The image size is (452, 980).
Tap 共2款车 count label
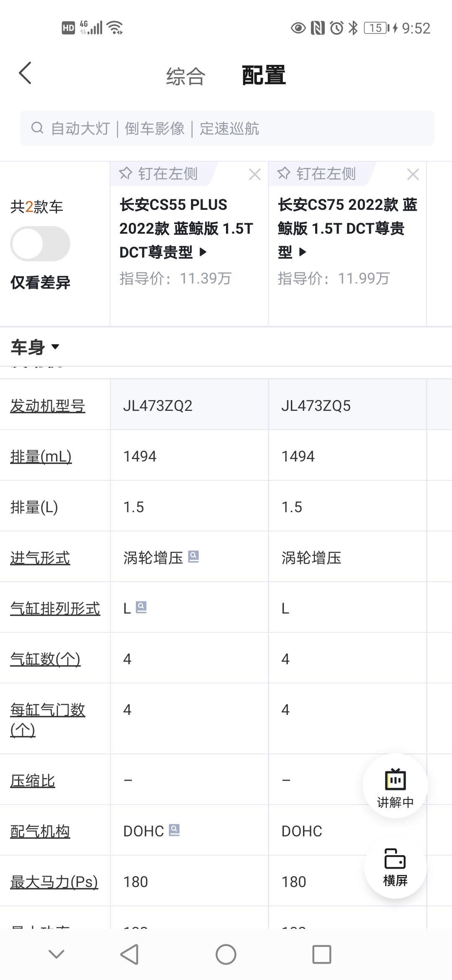point(37,206)
